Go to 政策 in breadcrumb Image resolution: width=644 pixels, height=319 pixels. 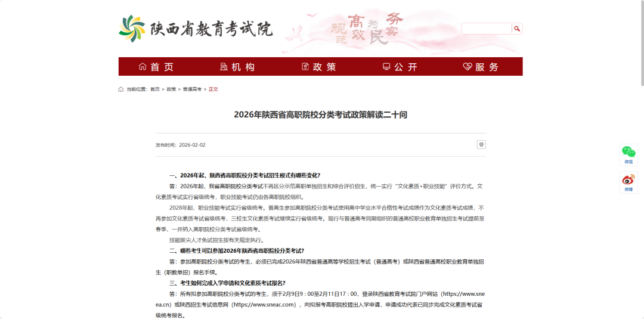point(171,89)
